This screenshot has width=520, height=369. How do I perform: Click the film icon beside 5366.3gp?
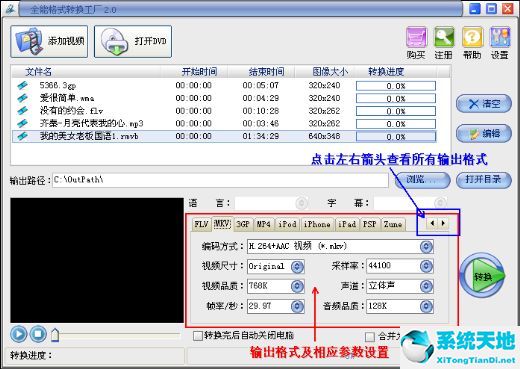[22, 85]
